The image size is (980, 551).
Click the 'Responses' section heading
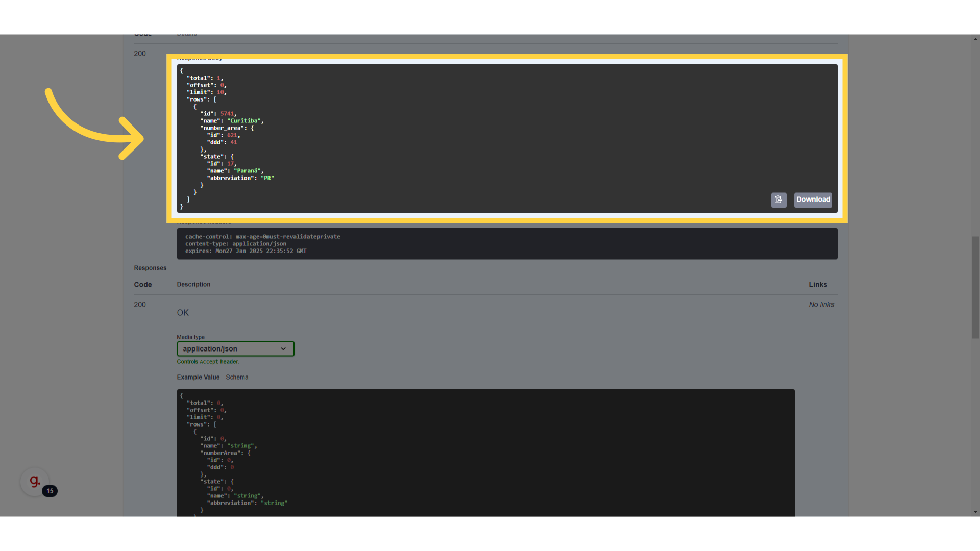150,268
